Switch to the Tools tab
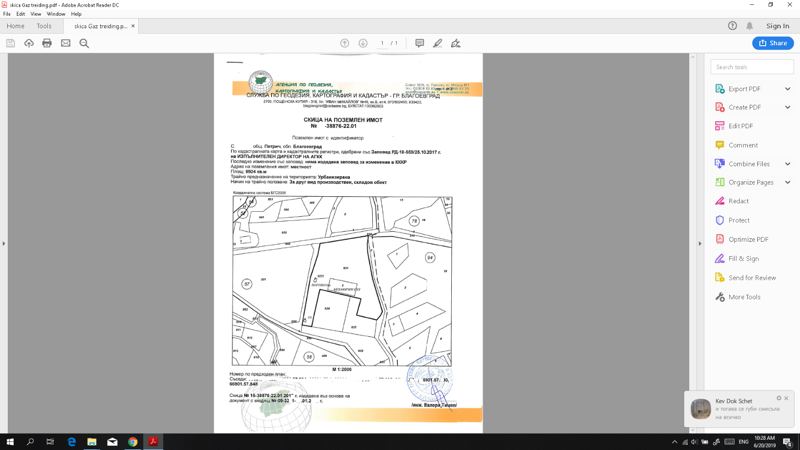 pos(44,26)
